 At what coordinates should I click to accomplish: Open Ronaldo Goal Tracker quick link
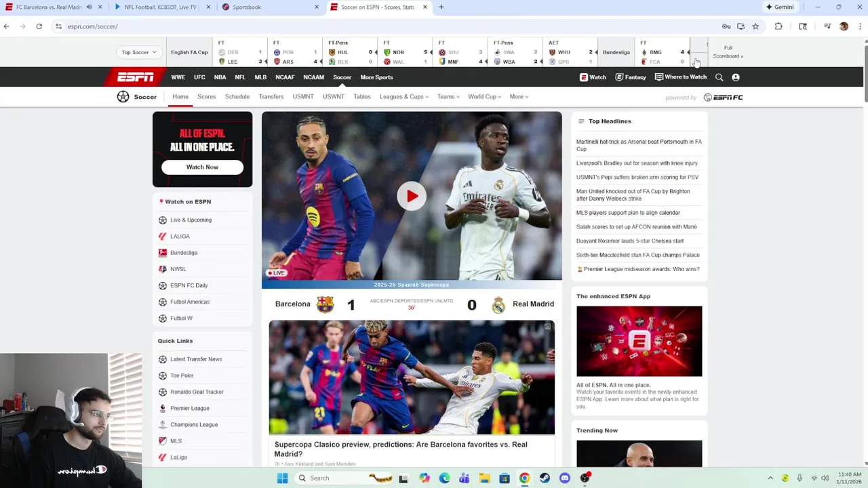pos(197,392)
